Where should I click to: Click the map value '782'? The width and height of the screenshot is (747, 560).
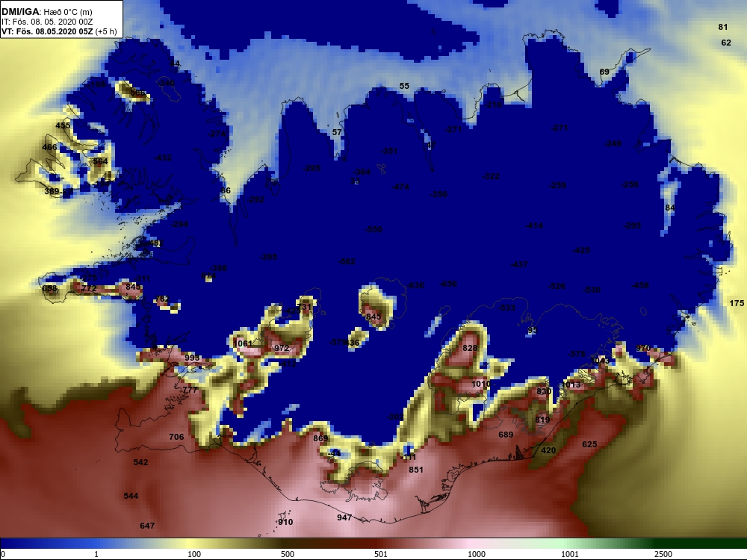tap(162, 299)
